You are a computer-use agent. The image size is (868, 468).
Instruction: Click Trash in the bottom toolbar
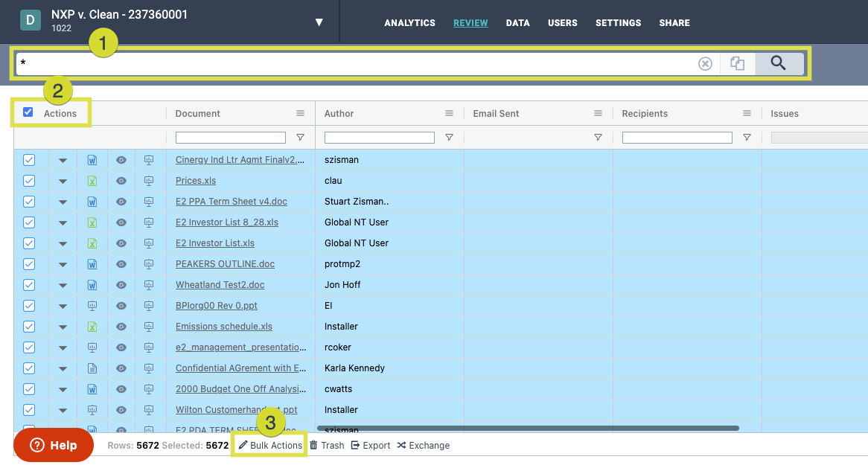coord(327,446)
